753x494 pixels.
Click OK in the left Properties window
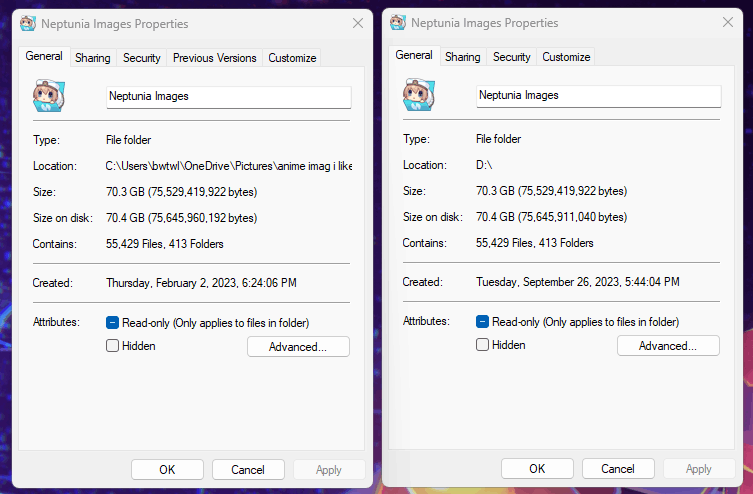pyautogui.click(x=167, y=470)
